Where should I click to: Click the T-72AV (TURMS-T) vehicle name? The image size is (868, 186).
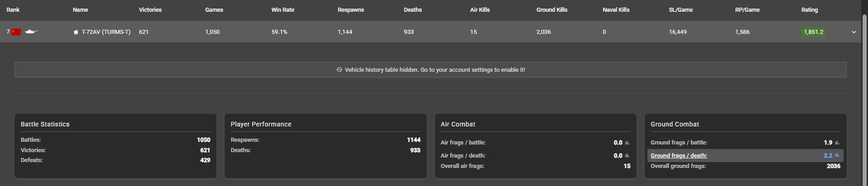coord(106,32)
